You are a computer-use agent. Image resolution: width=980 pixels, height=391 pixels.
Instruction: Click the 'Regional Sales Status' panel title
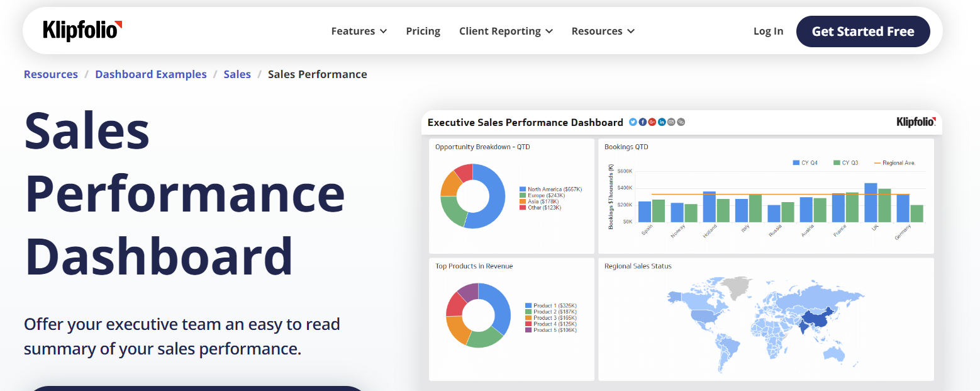638,266
